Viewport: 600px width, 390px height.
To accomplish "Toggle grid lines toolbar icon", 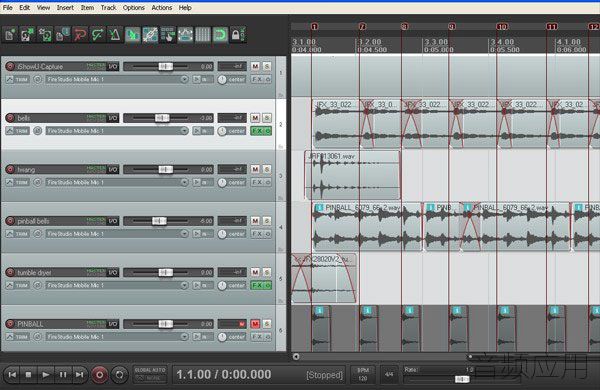I will click(203, 35).
